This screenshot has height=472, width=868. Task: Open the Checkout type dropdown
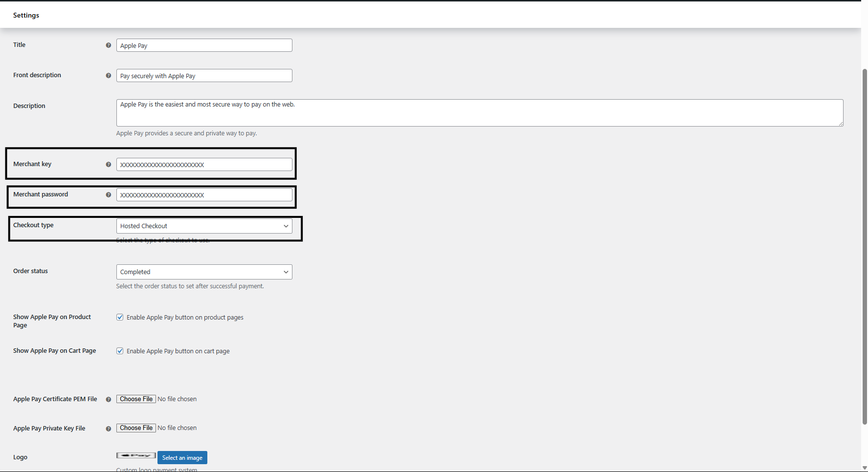(x=204, y=226)
